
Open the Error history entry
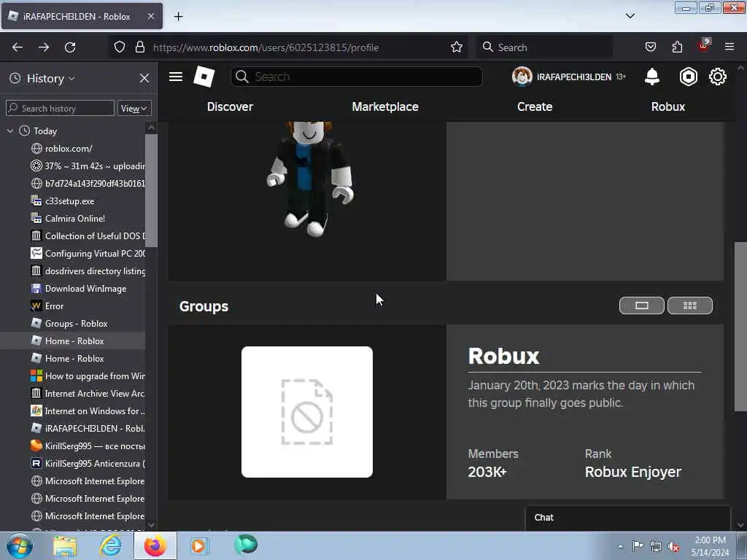pyautogui.click(x=54, y=306)
